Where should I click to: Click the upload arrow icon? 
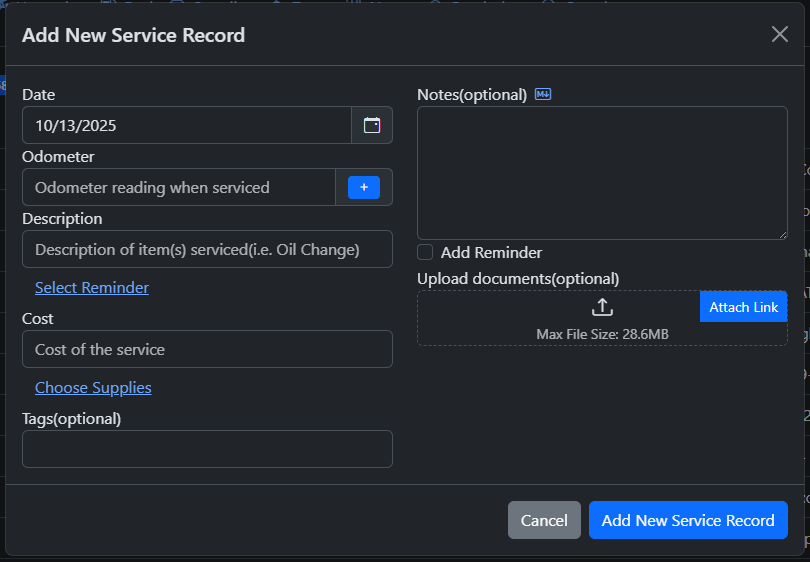(x=602, y=308)
